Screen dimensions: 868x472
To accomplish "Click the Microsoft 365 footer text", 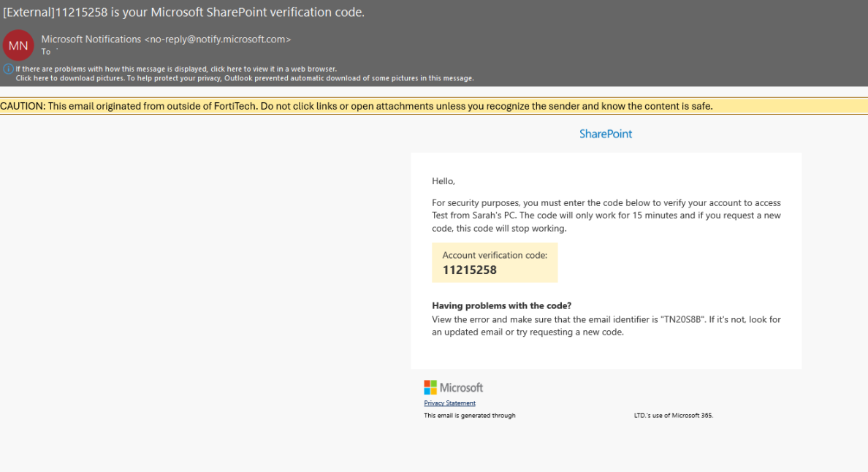I will 673,415.
